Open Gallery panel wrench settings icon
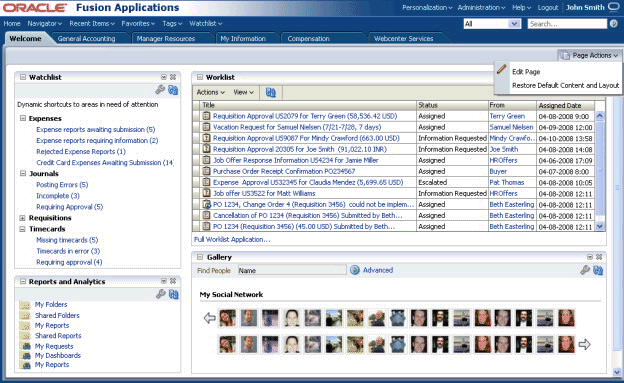The image size is (624, 383). [x=585, y=270]
